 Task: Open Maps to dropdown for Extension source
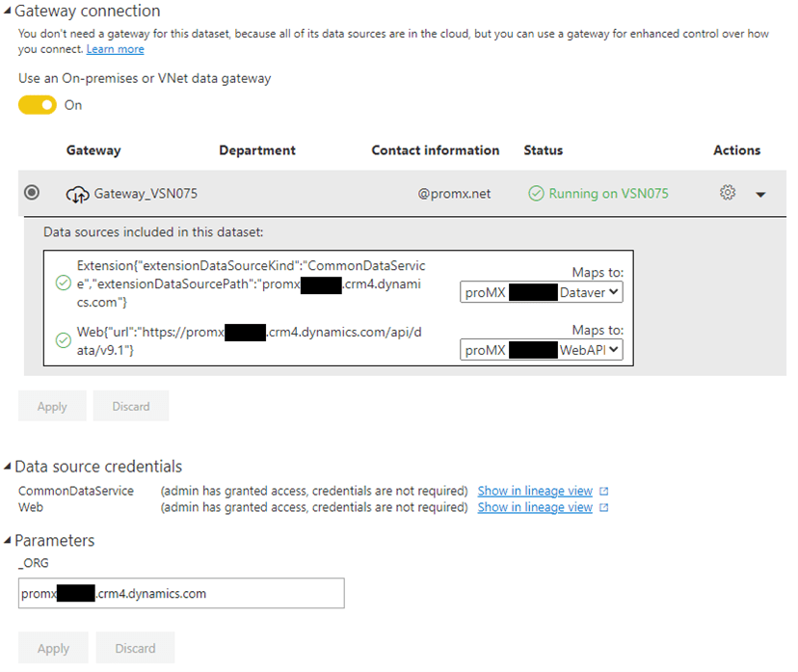542,291
